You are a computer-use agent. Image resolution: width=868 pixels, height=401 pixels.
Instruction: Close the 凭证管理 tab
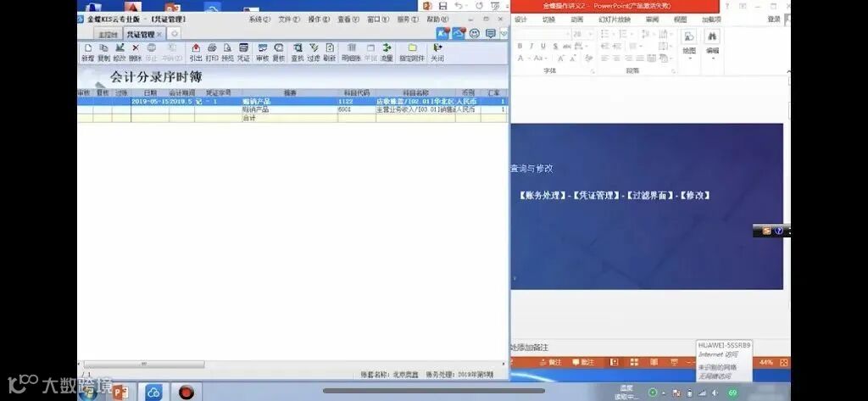pyautogui.click(x=159, y=35)
